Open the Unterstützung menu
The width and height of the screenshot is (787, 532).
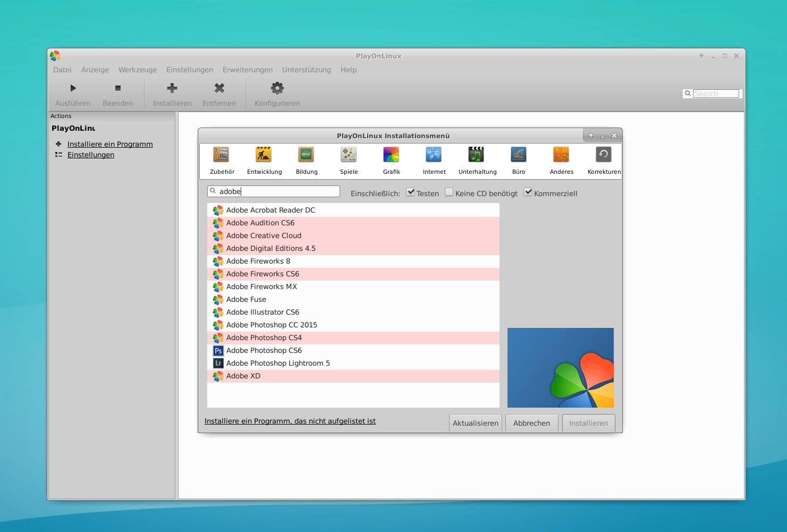coord(307,70)
